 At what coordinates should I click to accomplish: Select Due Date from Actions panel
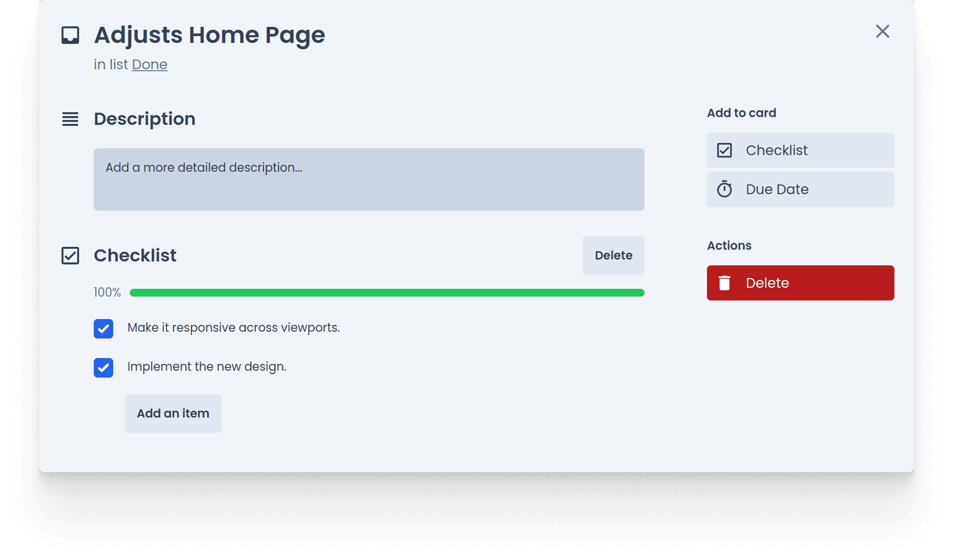pyautogui.click(x=800, y=189)
